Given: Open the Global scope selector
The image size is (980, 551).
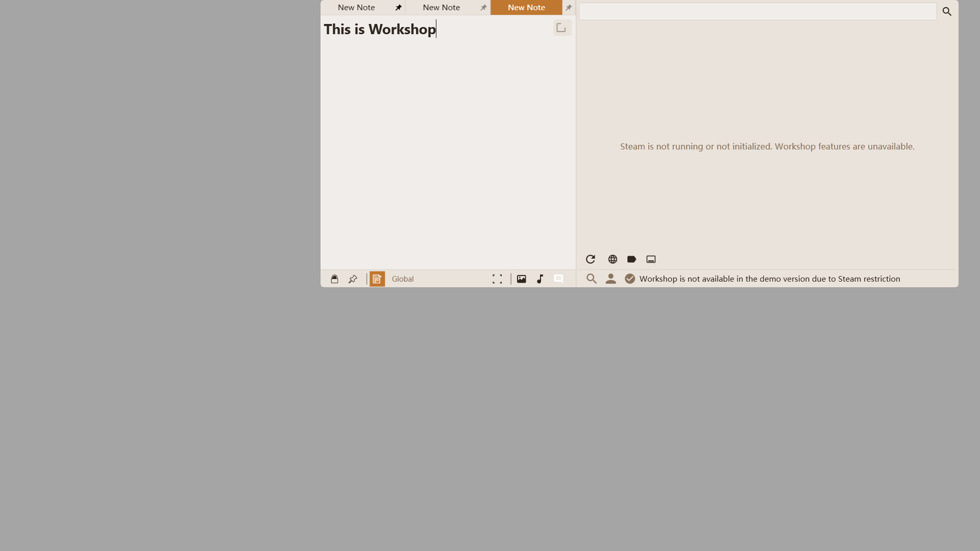Looking at the screenshot, I should click(403, 279).
